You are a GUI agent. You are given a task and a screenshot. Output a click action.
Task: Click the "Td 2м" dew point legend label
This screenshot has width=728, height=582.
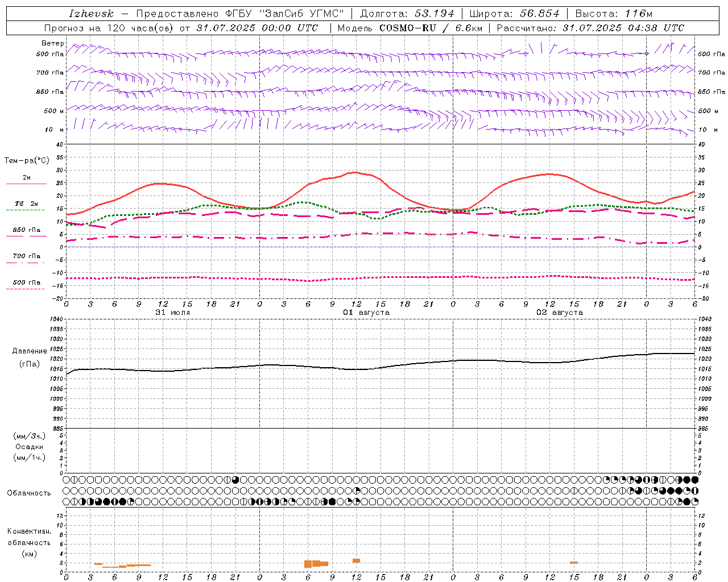pos(27,203)
